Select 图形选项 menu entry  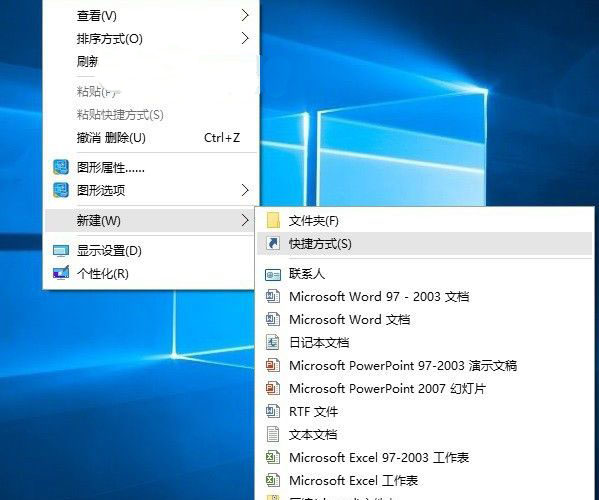(150, 190)
